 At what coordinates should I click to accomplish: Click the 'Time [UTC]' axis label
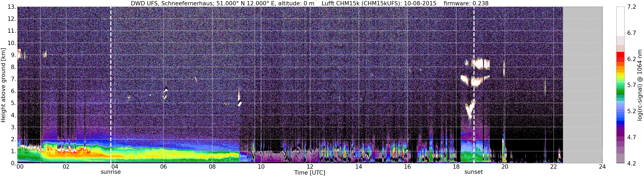click(x=309, y=173)
